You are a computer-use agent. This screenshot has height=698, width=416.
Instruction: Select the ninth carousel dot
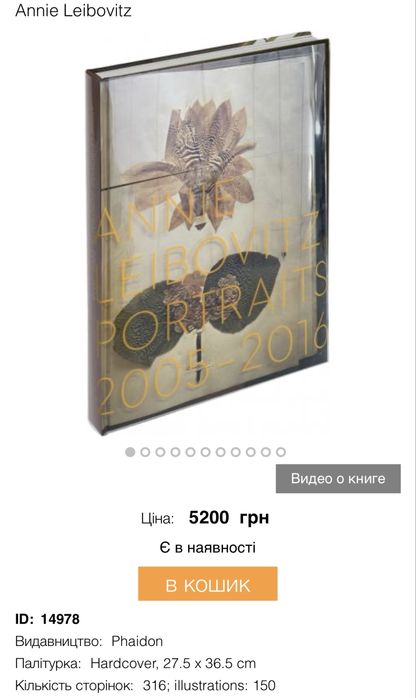tap(250, 452)
